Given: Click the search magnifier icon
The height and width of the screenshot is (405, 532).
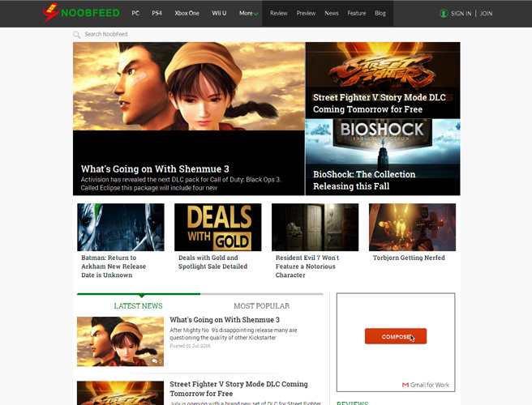Looking at the screenshot, I should tap(77, 35).
